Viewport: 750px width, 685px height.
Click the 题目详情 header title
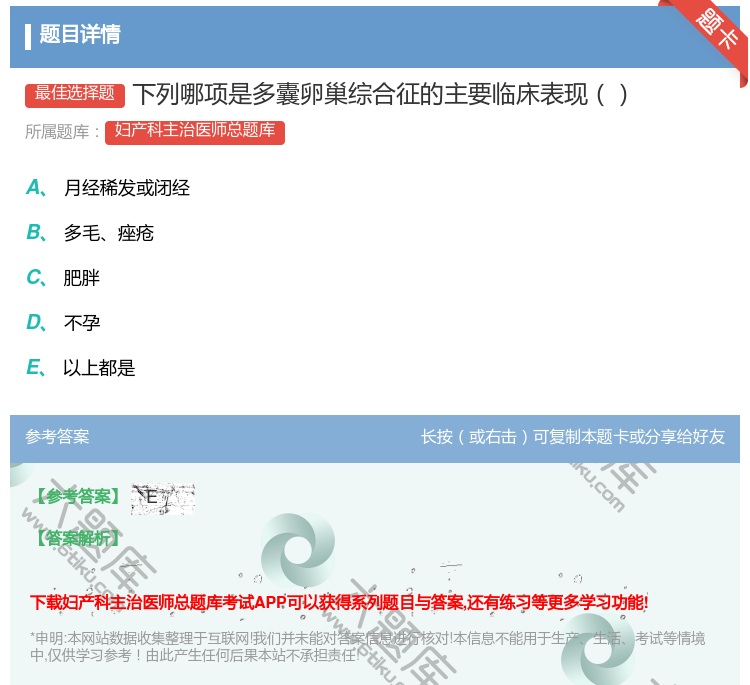[x=80, y=35]
